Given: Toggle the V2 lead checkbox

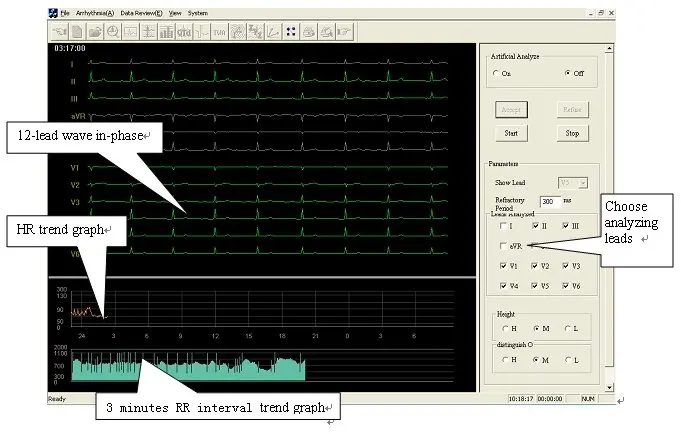Looking at the screenshot, I should pos(535,266).
